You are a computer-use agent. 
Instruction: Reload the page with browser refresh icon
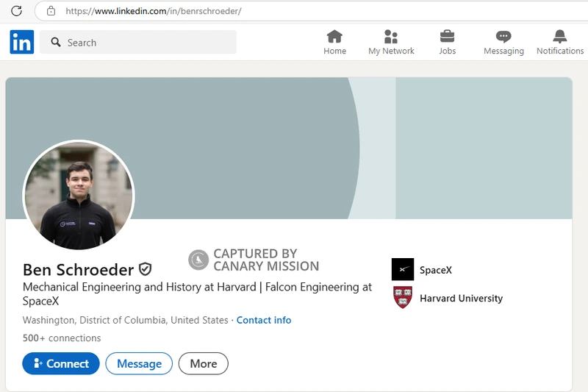click(16, 11)
